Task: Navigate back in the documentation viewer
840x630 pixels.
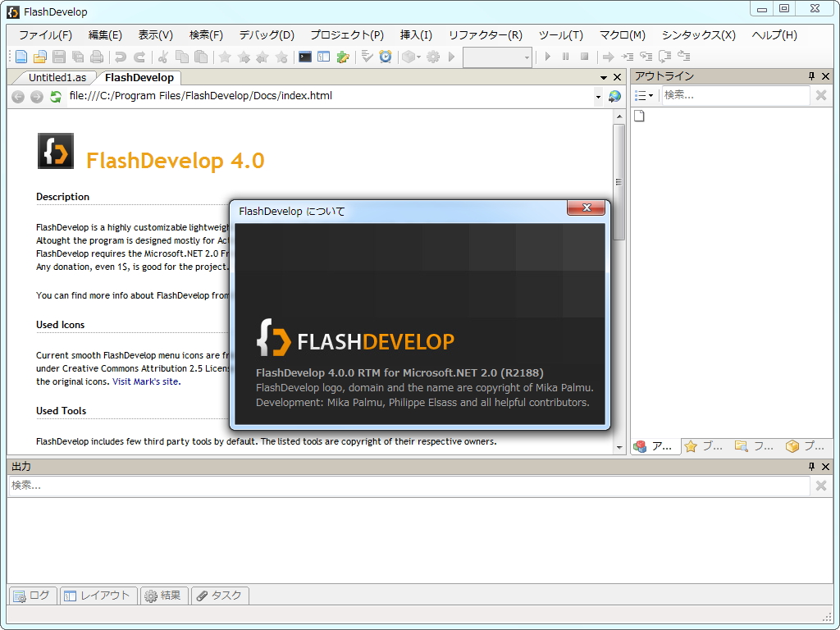Action: point(17,95)
